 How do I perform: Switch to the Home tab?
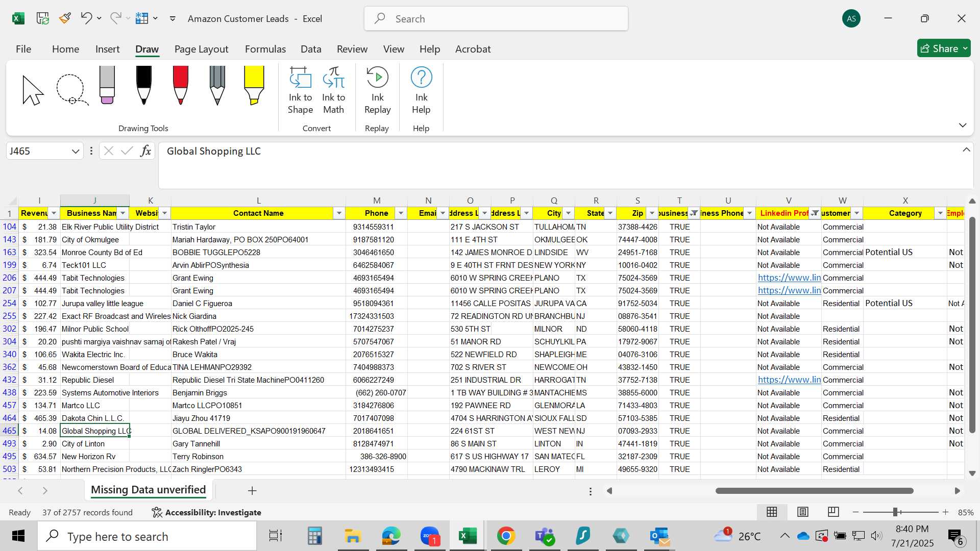(x=65, y=49)
